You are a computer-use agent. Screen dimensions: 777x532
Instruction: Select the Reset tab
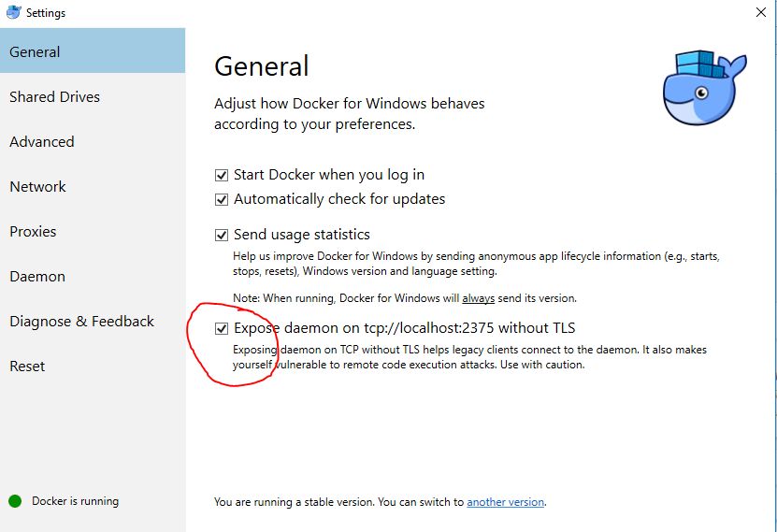pos(27,367)
